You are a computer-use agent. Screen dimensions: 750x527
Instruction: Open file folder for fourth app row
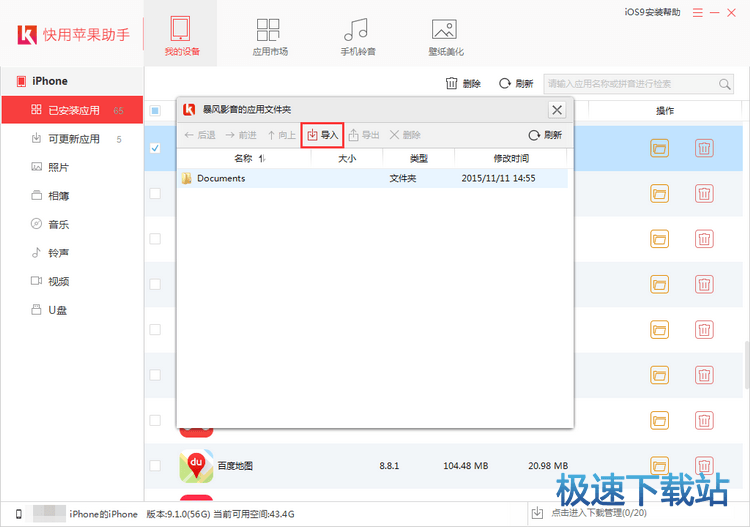click(659, 285)
